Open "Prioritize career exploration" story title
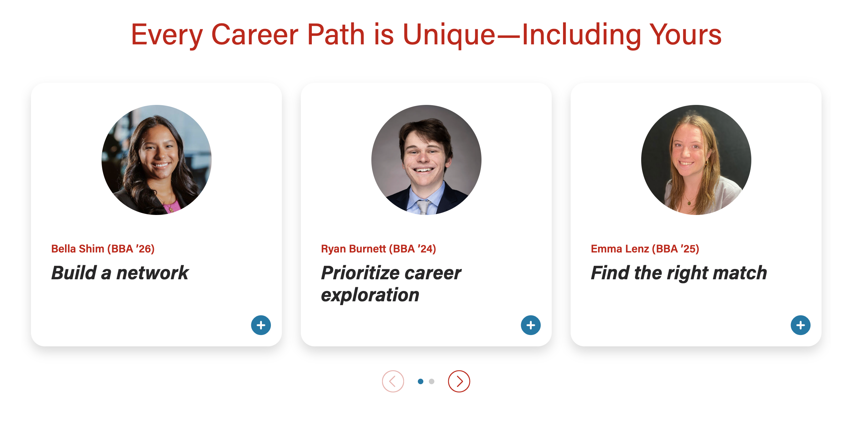The height and width of the screenshot is (421, 868). click(391, 284)
